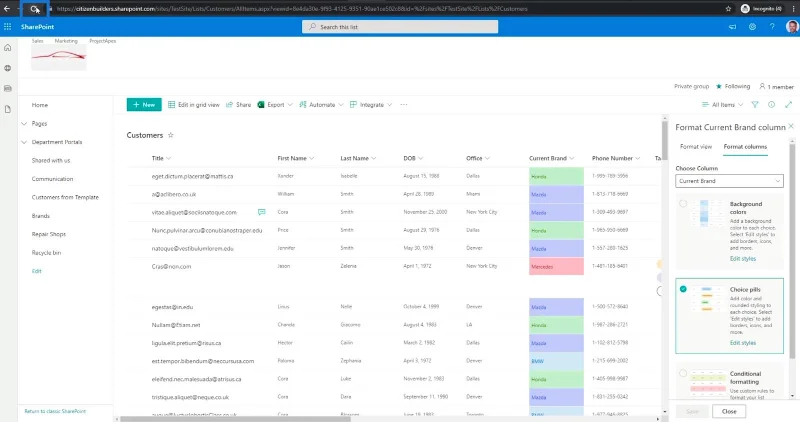Viewport: 800px width, 422px height.
Task: Switch to the Format columns tab
Action: click(x=745, y=146)
